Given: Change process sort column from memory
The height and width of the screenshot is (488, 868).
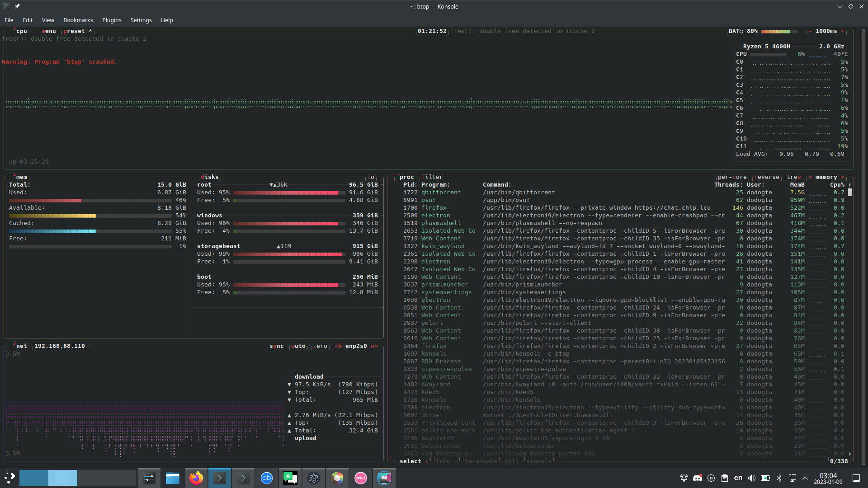Looking at the screenshot, I should coord(826,177).
